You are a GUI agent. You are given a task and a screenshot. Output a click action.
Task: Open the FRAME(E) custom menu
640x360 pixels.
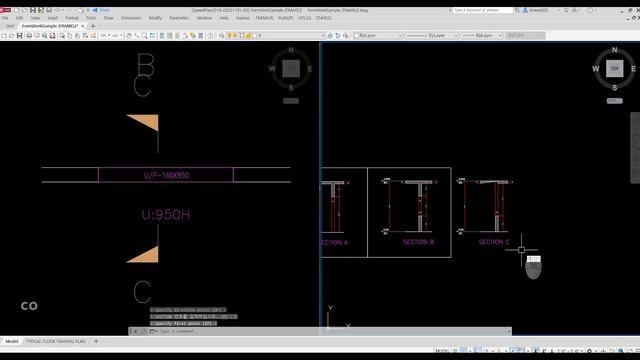(264, 18)
